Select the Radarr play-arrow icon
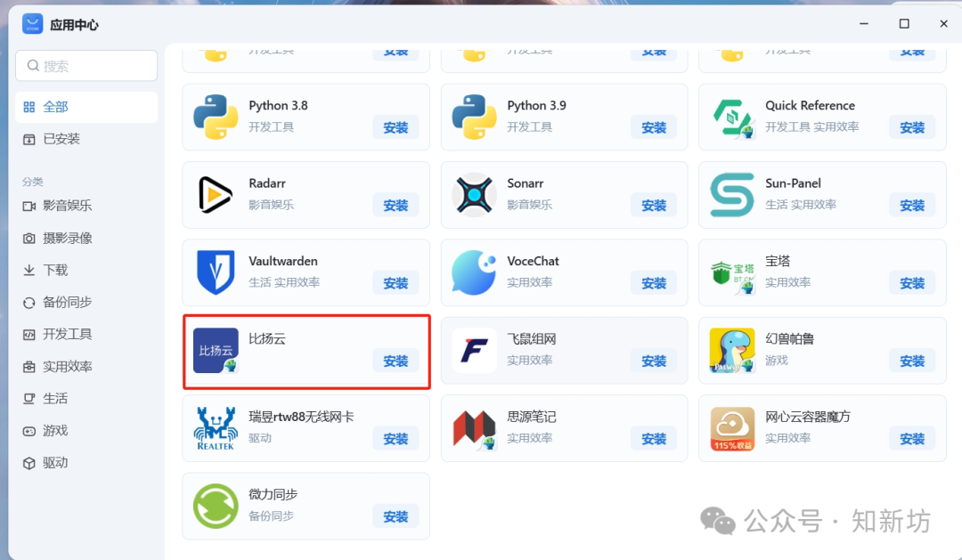962x560 pixels. pyautogui.click(x=216, y=194)
